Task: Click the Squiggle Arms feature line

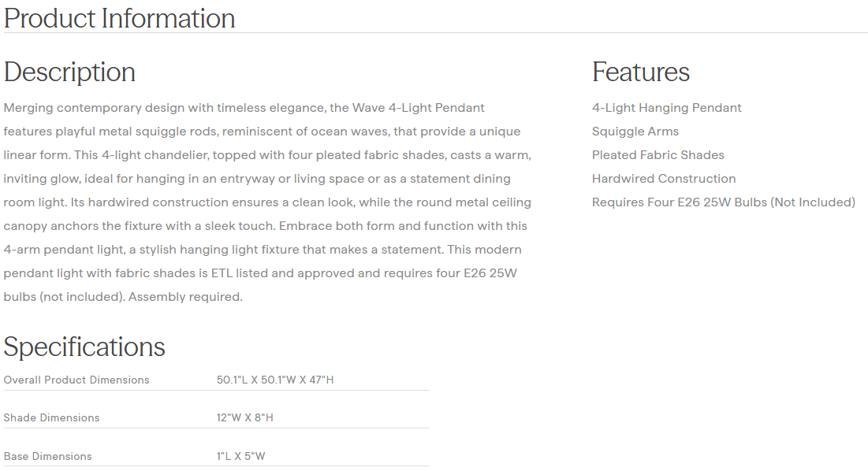Action: tap(635, 132)
